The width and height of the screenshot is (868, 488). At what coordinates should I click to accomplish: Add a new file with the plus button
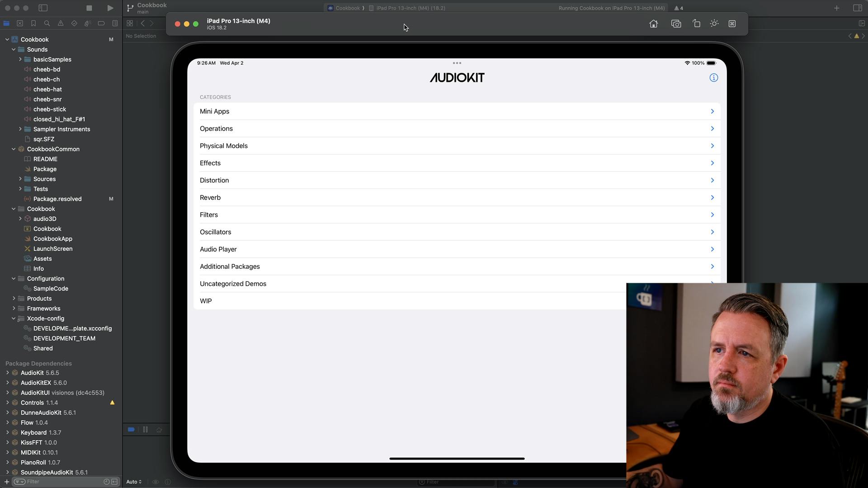tap(6, 482)
